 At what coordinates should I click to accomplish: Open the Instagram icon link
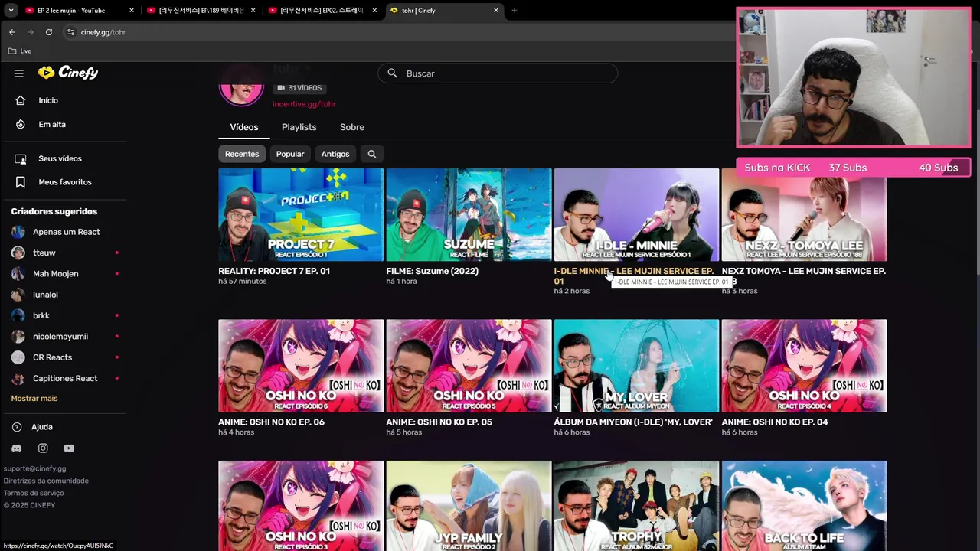[x=43, y=448]
